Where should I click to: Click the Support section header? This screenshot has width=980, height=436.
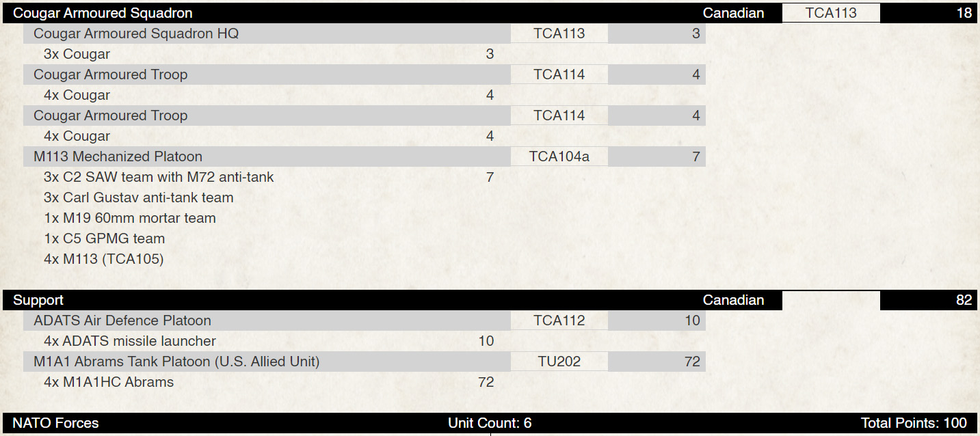click(490, 300)
